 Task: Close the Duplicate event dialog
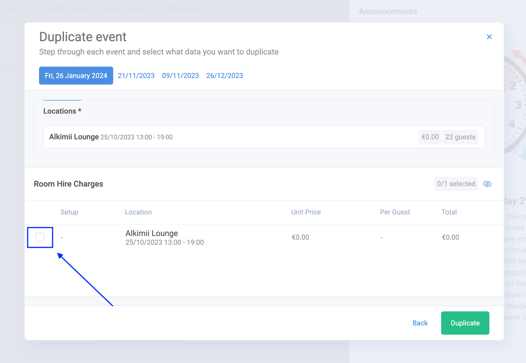(x=489, y=37)
